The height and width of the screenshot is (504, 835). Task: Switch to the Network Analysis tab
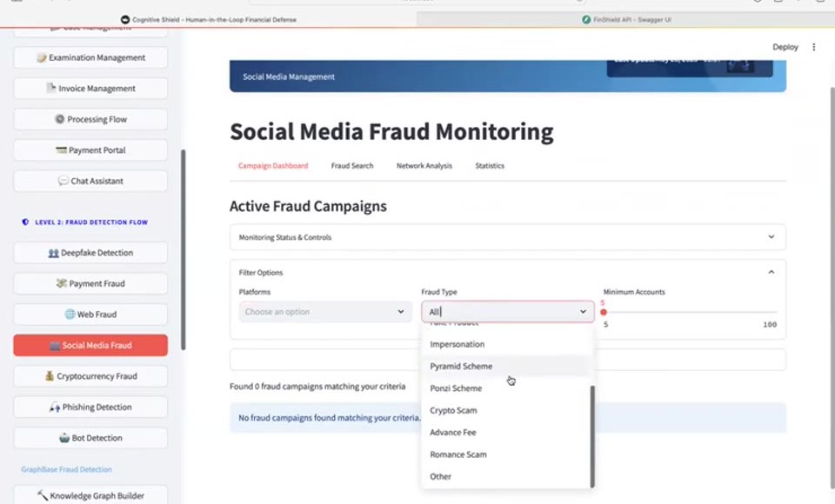tap(424, 166)
